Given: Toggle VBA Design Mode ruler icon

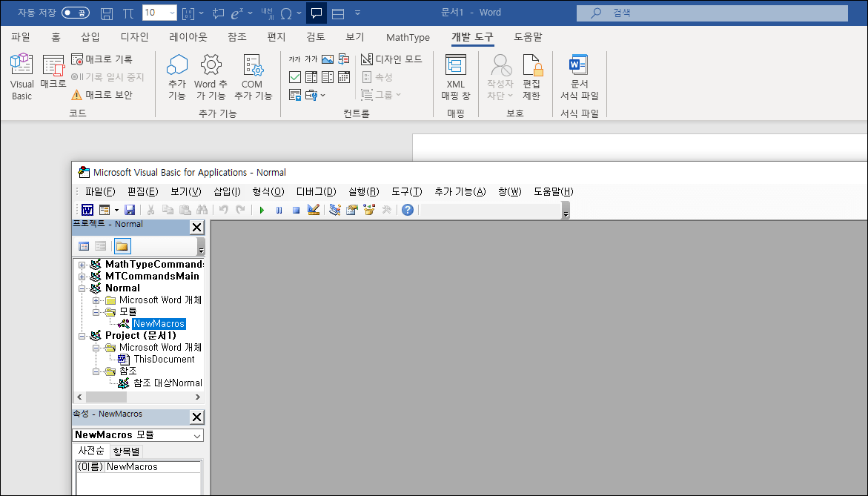Looking at the screenshot, I should click(314, 210).
